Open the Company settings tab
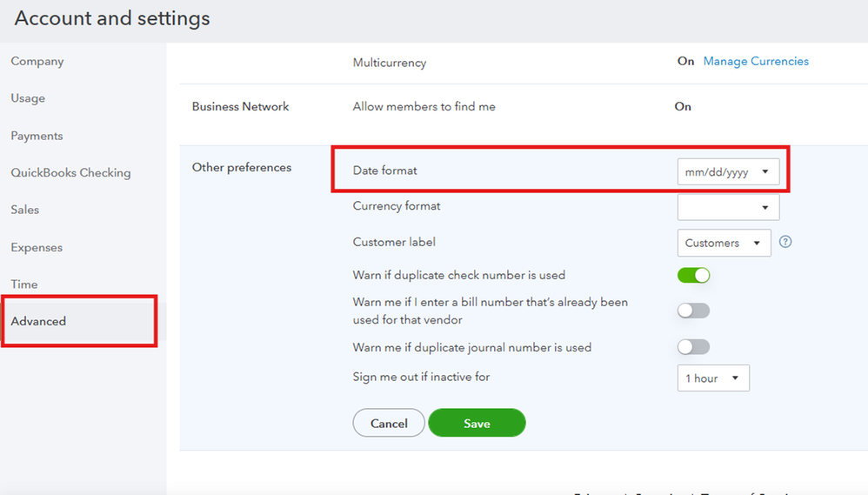The height and width of the screenshot is (495, 868). coord(37,62)
